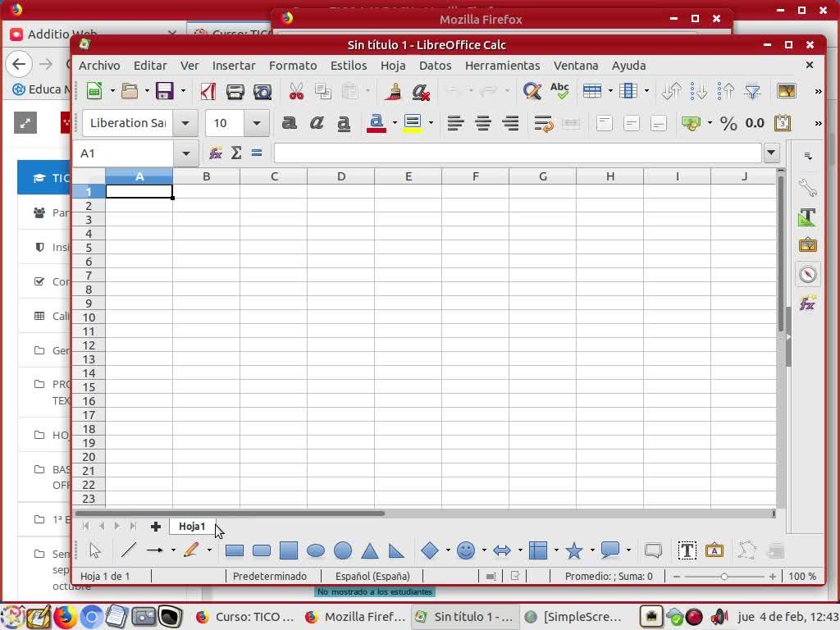Click the font color red swatch
This screenshot has height=630, width=840.
click(377, 123)
